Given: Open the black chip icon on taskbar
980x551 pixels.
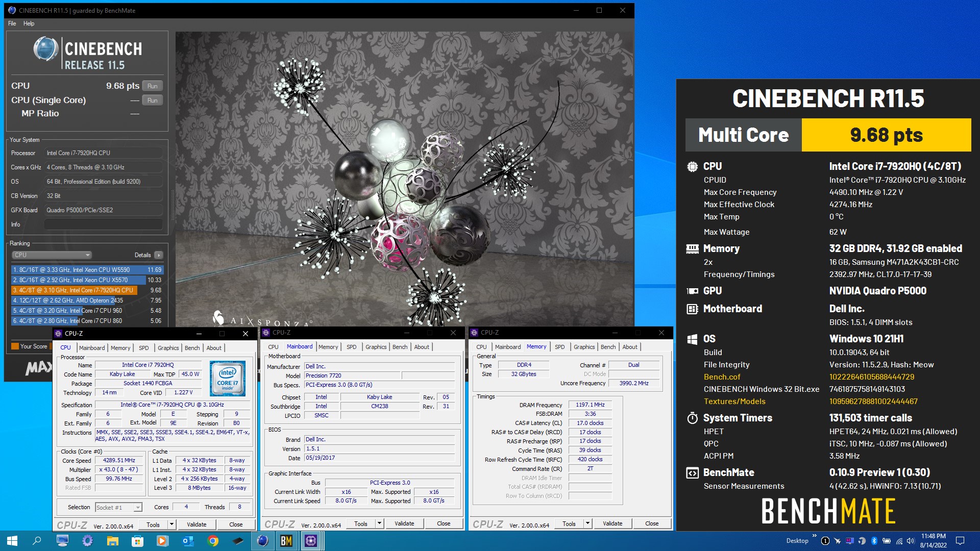Looking at the screenshot, I should (237, 541).
